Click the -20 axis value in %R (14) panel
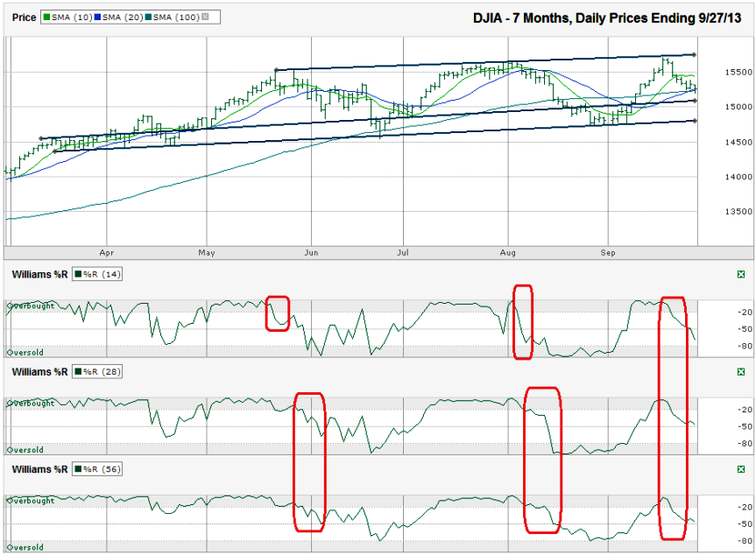 coord(745,313)
